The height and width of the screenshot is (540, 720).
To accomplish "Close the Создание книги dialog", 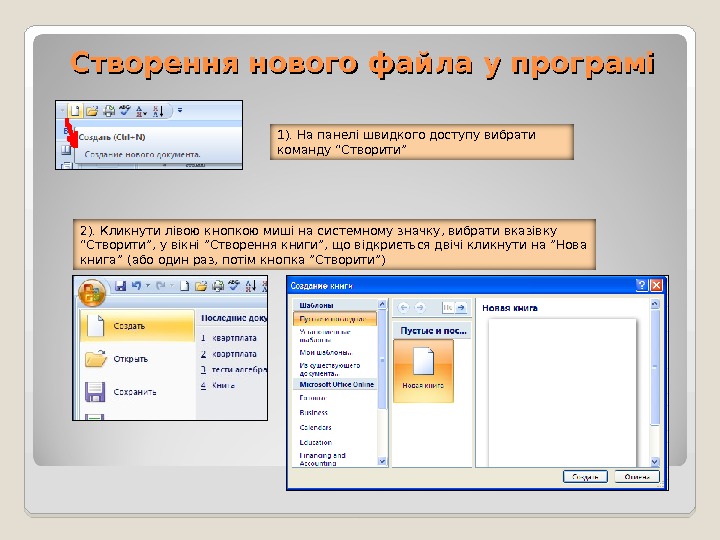I will 657,285.
